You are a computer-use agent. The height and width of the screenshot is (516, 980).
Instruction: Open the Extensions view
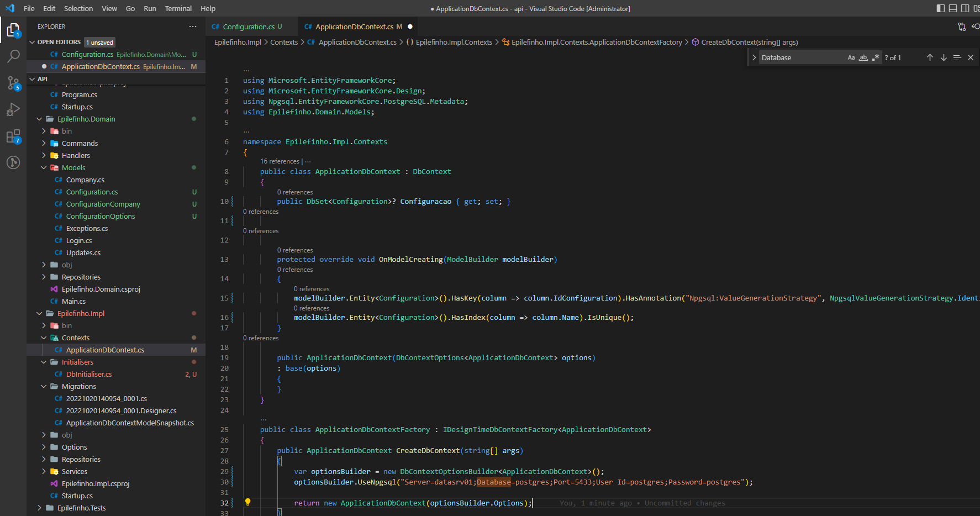[13, 136]
